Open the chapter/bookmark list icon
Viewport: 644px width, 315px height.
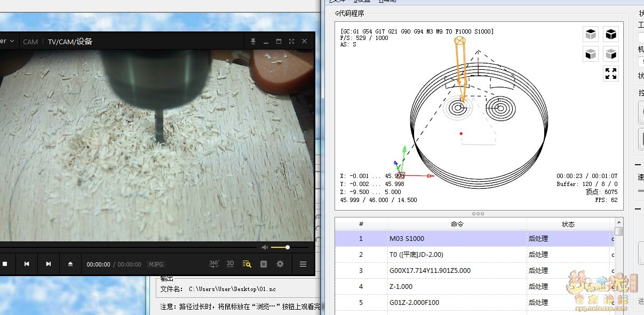pos(264,264)
